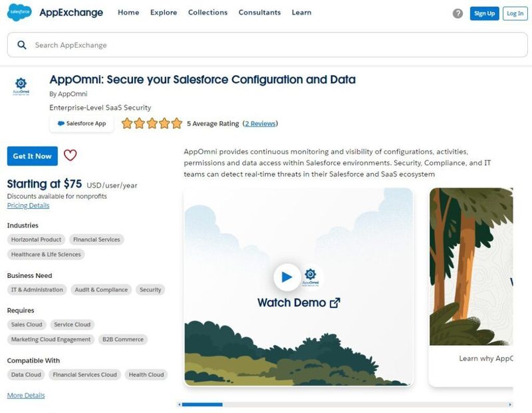This screenshot has height=413, width=532.
Task: Click the Get It Now button
Action: [32, 156]
